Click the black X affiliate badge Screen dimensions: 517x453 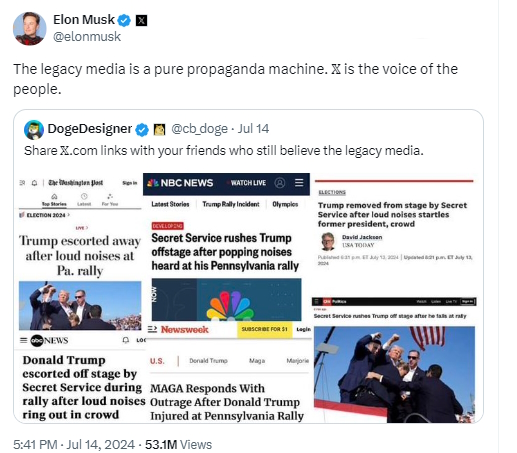point(141,21)
